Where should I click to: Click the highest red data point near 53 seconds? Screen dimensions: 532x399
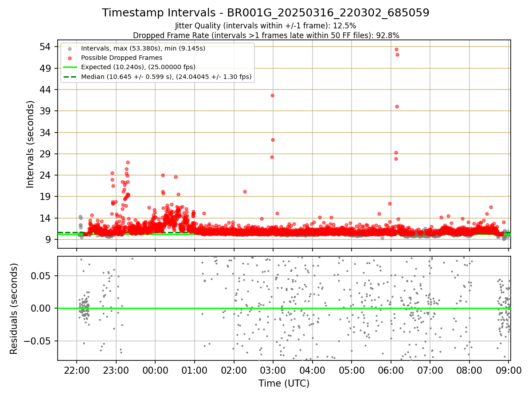click(396, 49)
